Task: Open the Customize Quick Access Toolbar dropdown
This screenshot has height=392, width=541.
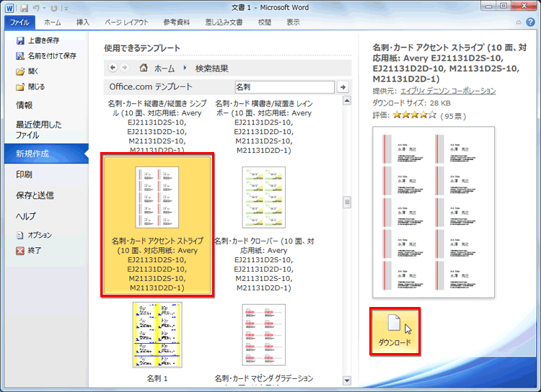Action: [66, 8]
